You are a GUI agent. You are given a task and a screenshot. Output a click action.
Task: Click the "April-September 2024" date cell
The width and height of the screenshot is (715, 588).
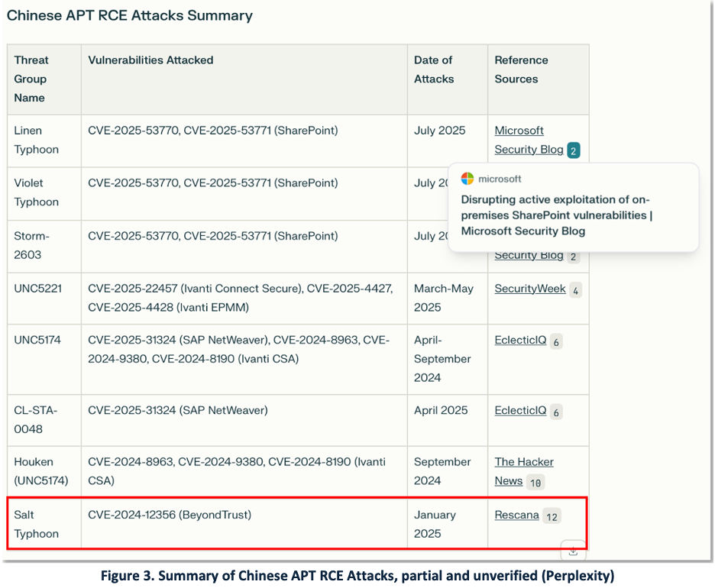pos(448,359)
